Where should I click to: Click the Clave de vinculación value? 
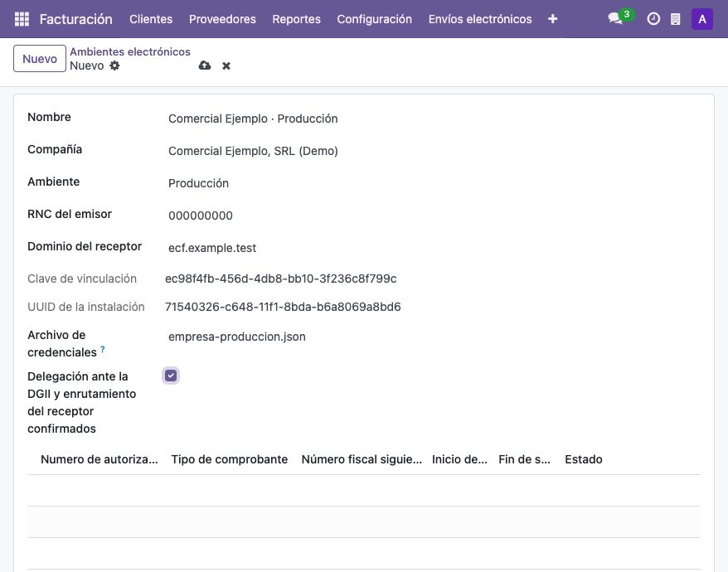click(x=281, y=279)
